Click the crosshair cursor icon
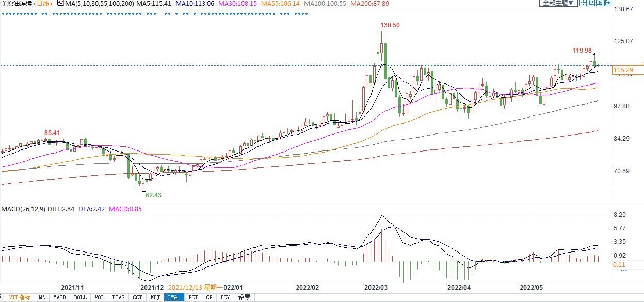The image size is (644, 302). tap(583, 3)
